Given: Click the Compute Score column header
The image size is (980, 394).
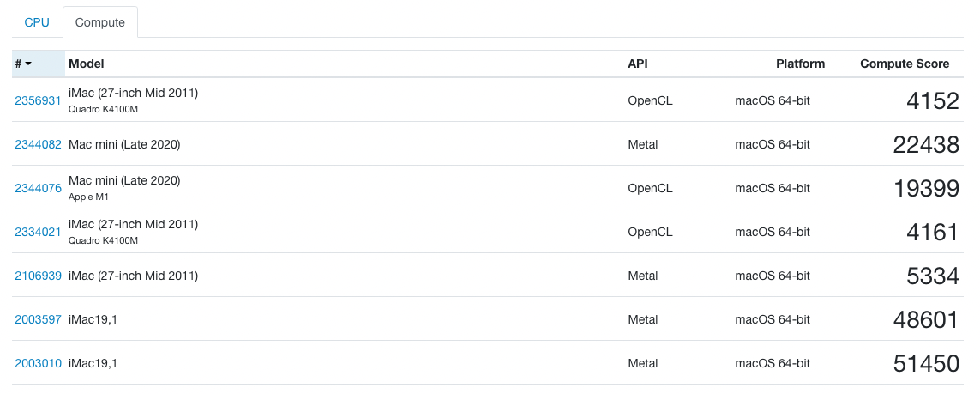Looking at the screenshot, I should pyautogui.click(x=905, y=64).
